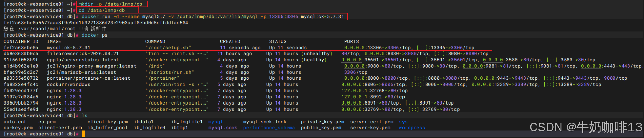Click the "/scripts/run.sh" command cell
The height and width of the screenshot is (138, 644).
(169, 72)
